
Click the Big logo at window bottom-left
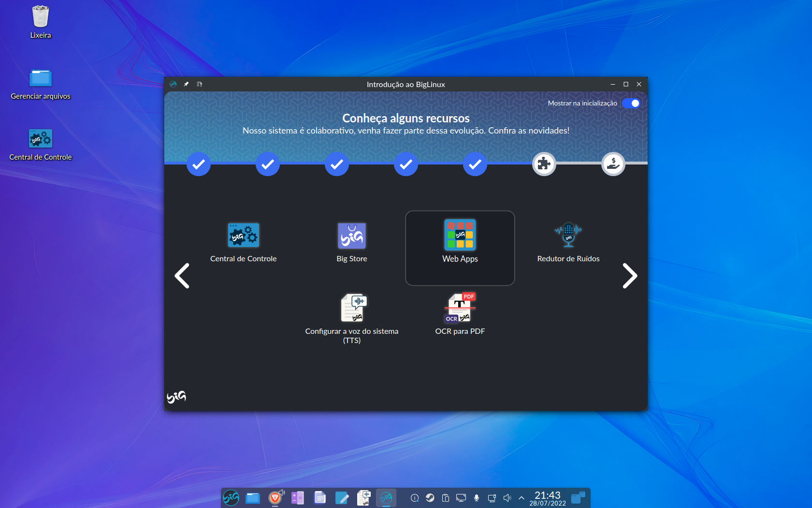(176, 397)
